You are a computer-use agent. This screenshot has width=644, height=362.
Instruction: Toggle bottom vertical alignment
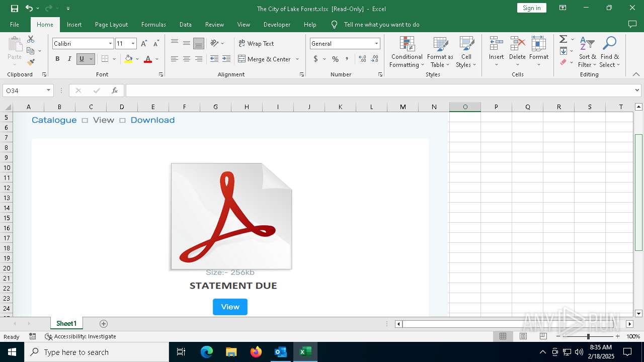(199, 43)
